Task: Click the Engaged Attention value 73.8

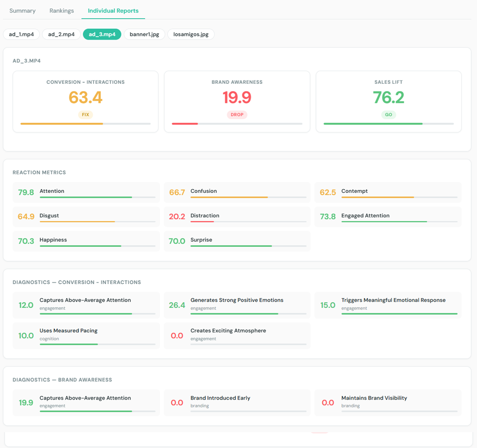Action: click(328, 217)
